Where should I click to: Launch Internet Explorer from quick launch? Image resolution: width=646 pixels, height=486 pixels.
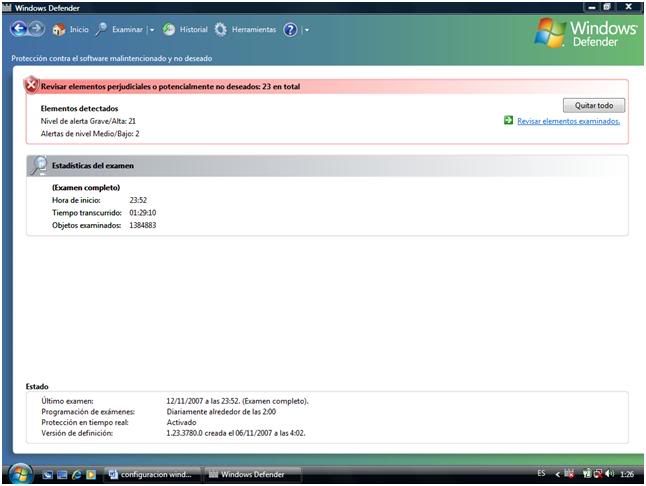[x=77, y=475]
